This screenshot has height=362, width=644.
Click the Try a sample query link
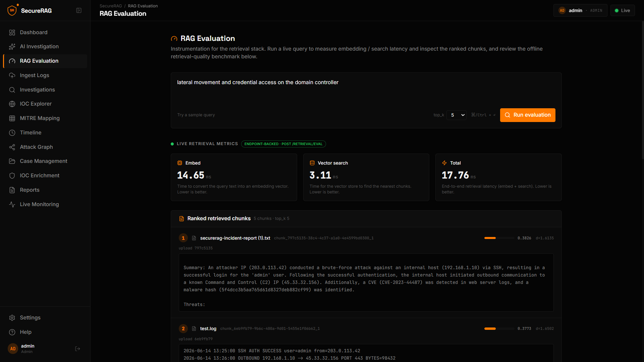[196, 115]
